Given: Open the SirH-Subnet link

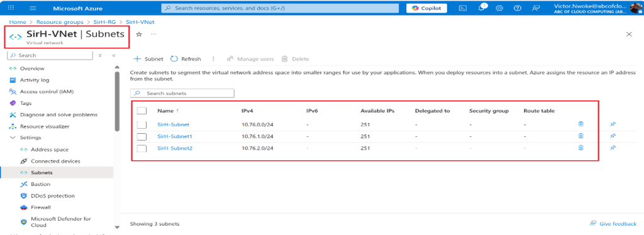Looking at the screenshot, I should pyautogui.click(x=174, y=124).
